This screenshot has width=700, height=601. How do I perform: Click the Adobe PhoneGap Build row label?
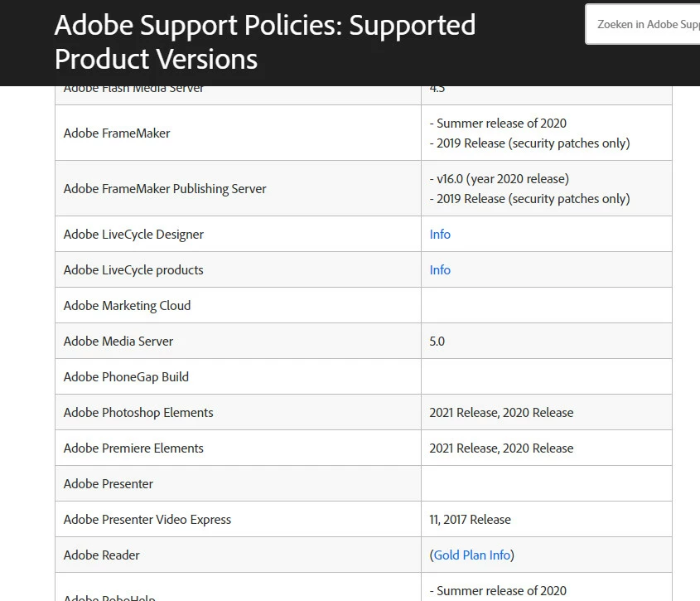click(126, 377)
